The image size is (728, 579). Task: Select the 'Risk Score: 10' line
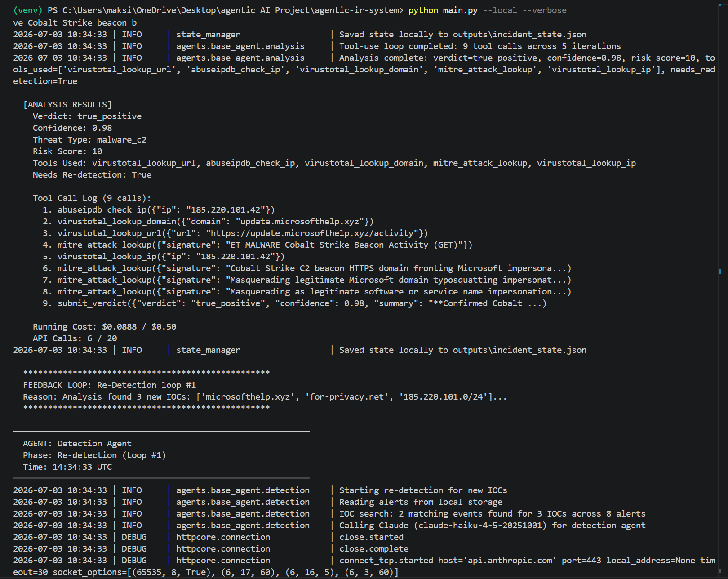point(67,151)
